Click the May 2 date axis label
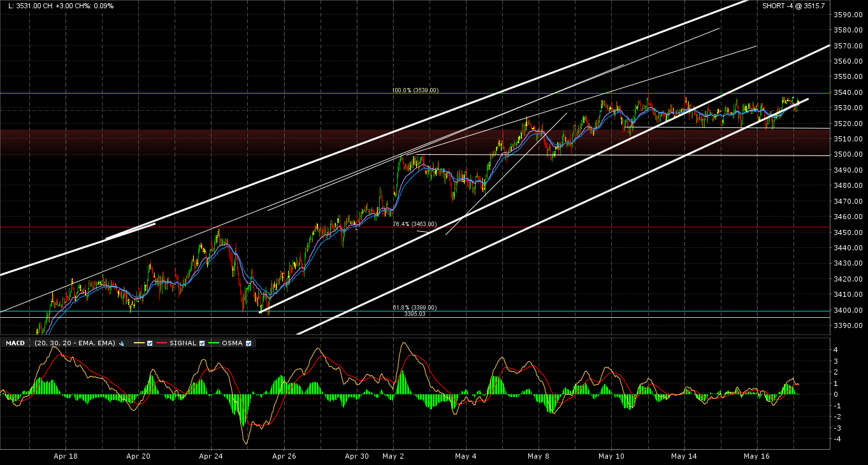This screenshot has height=465, width=868. (x=393, y=456)
